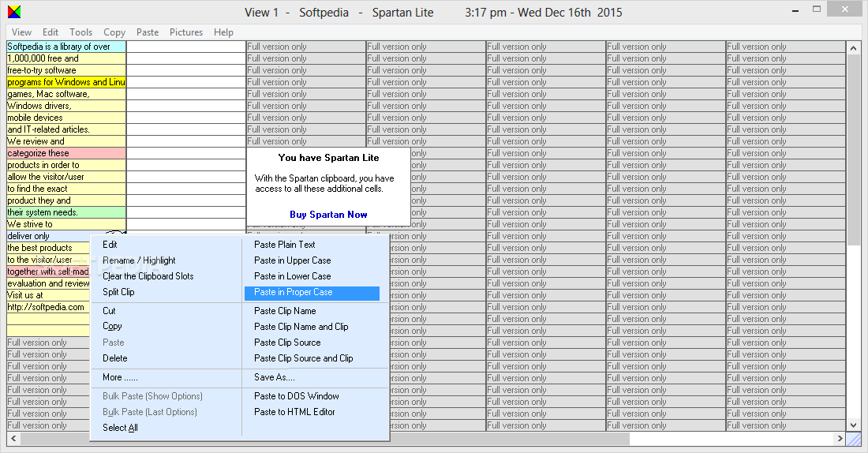868x453 pixels.
Task: Select clip '1,000,000 free and'
Action: (66, 58)
